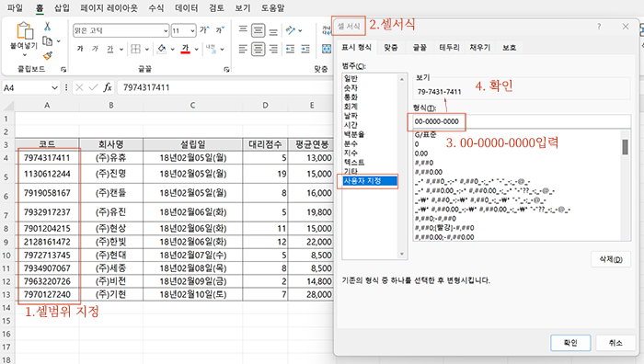Image resolution: width=644 pixels, height=364 pixels.
Task: Select the 날짜 category in the list
Action: coord(351,116)
